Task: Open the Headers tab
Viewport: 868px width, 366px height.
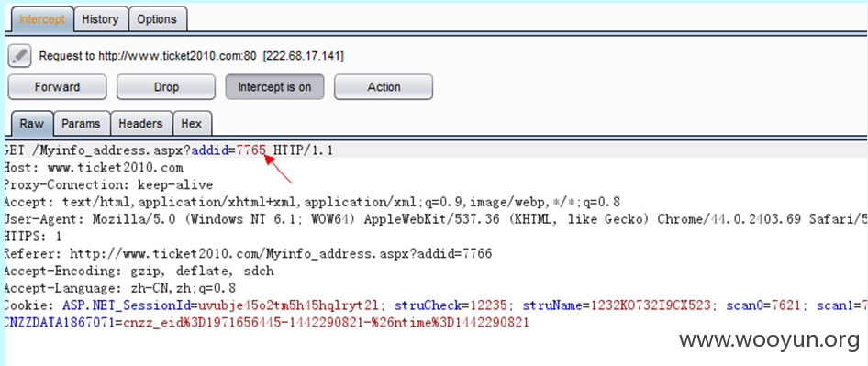Action: [x=140, y=124]
